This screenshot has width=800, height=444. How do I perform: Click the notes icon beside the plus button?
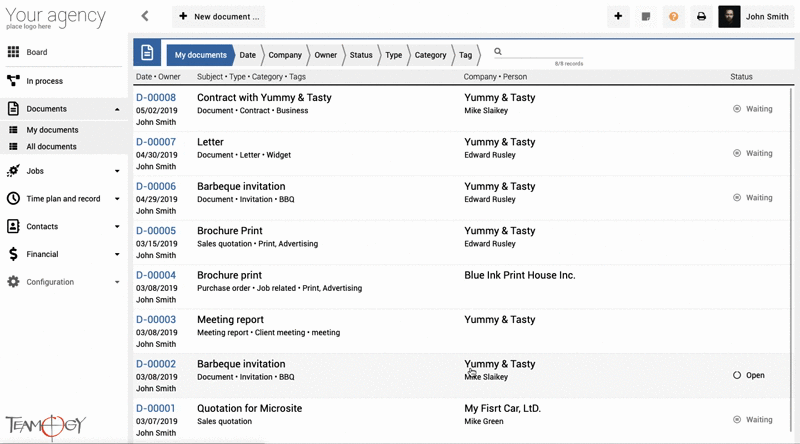pos(646,16)
